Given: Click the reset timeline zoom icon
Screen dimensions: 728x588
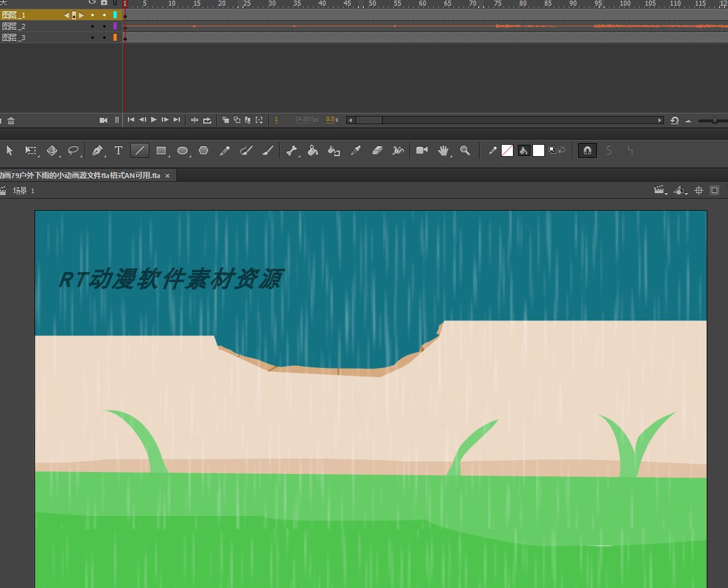Looking at the screenshot, I should click(675, 120).
